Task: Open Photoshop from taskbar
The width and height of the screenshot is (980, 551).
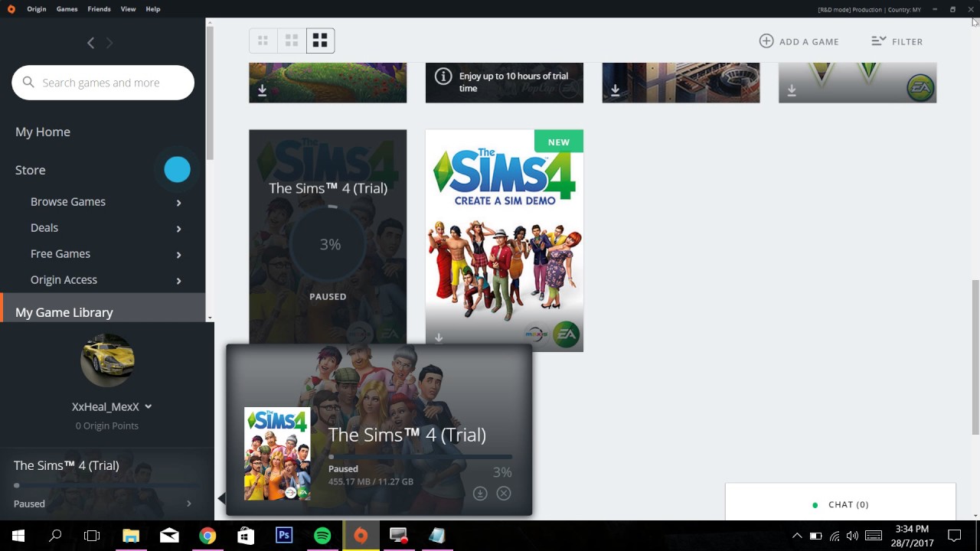Action: [284, 536]
